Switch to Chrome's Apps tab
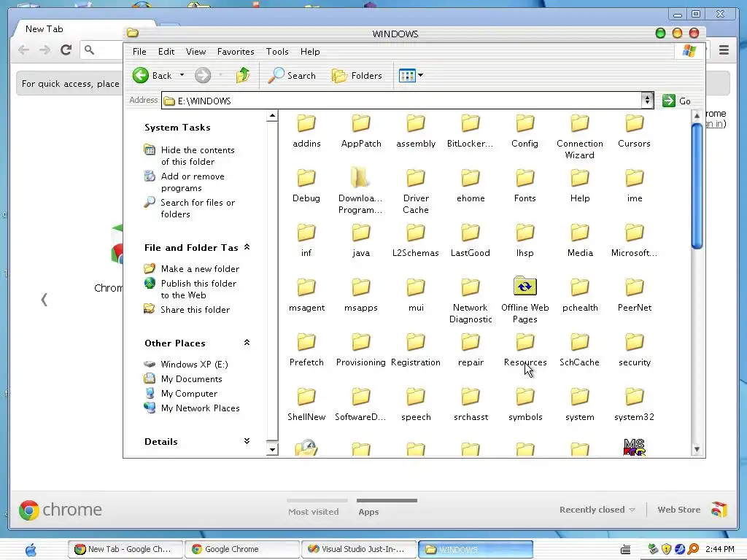The image size is (747, 560). tap(368, 511)
